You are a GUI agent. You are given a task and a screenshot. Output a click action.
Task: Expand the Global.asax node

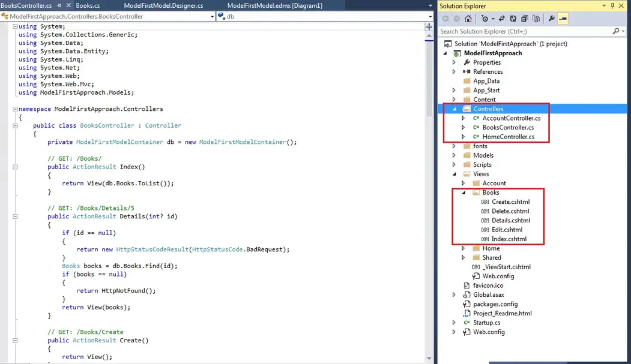454,294
